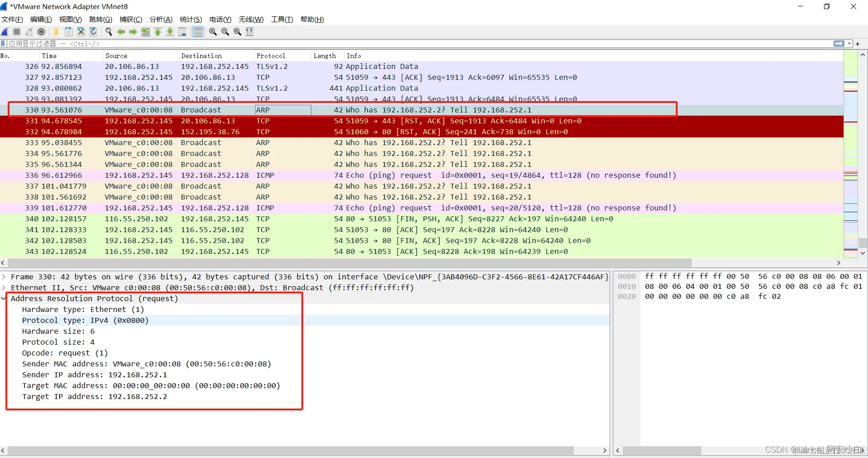Select Opcode: request (1) field

click(x=65, y=353)
